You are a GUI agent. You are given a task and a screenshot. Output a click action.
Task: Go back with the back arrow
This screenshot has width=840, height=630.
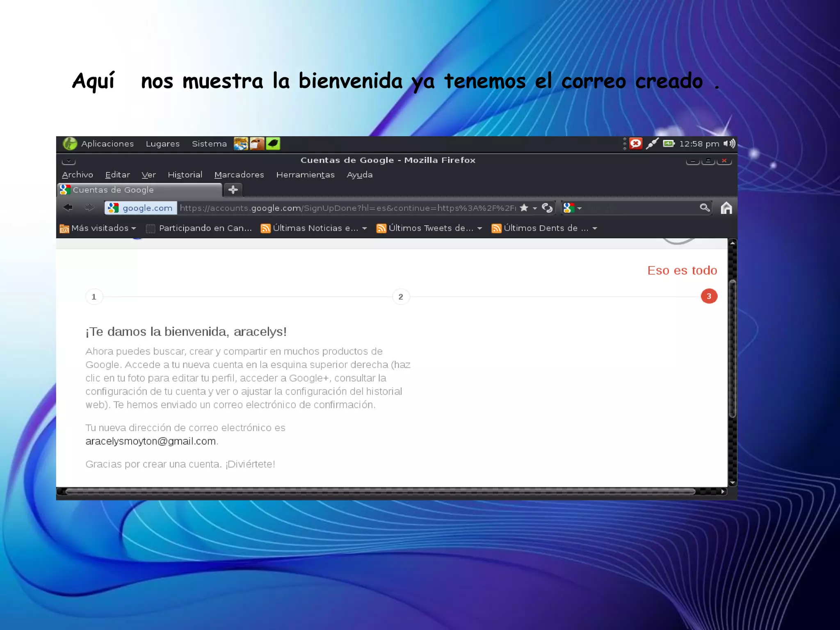(68, 208)
